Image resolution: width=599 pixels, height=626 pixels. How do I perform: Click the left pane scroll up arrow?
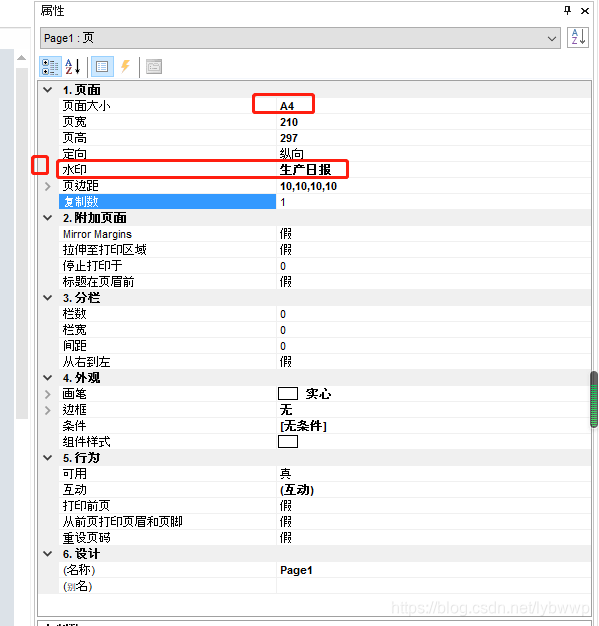22,58
